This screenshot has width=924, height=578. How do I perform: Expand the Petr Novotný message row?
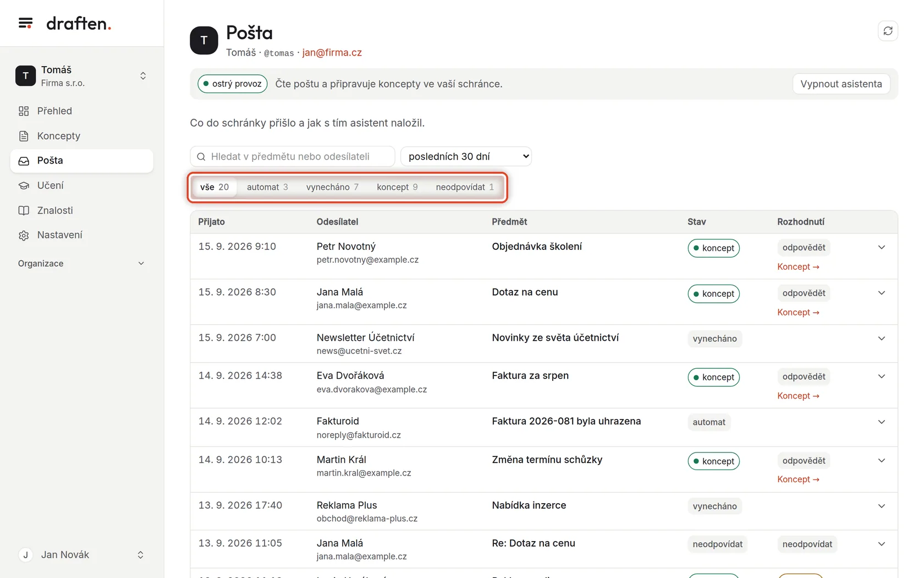tap(882, 247)
